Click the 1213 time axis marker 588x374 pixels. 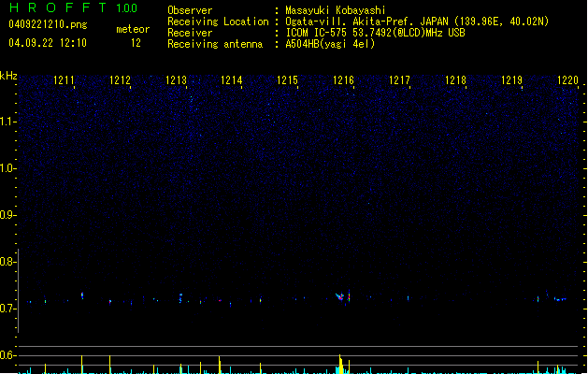[176, 80]
